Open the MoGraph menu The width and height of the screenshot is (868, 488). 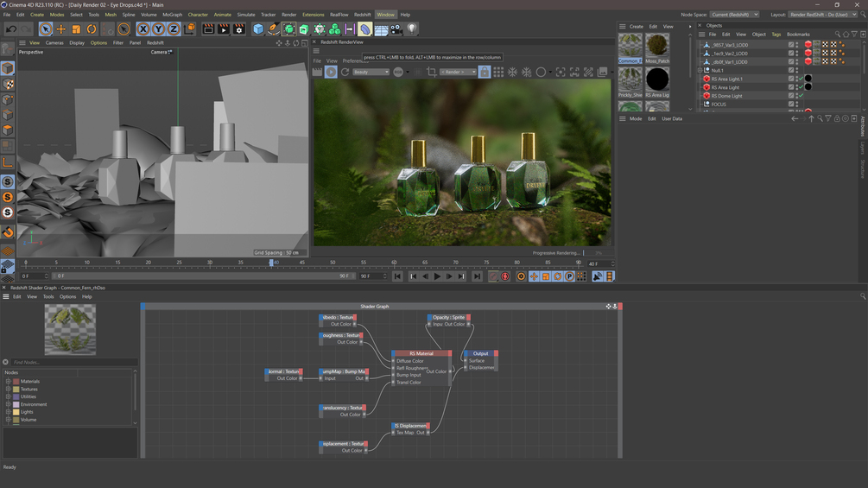coord(172,15)
